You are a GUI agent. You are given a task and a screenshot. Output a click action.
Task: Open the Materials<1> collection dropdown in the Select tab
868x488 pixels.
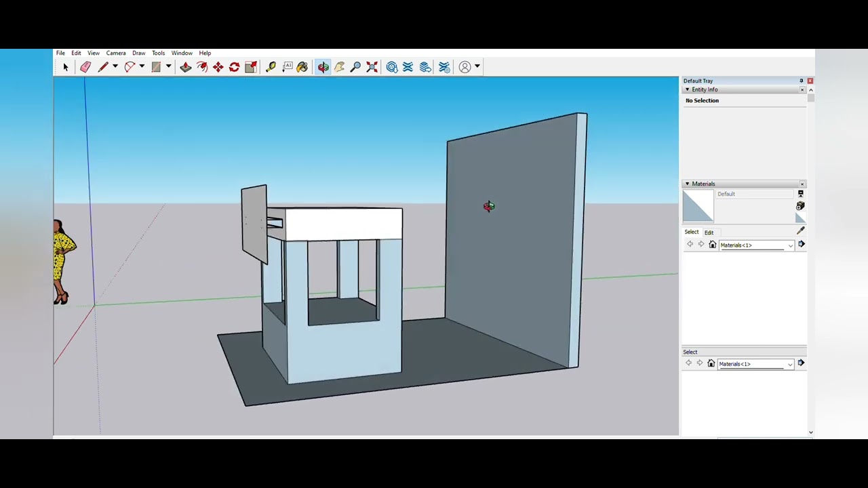pos(756,245)
